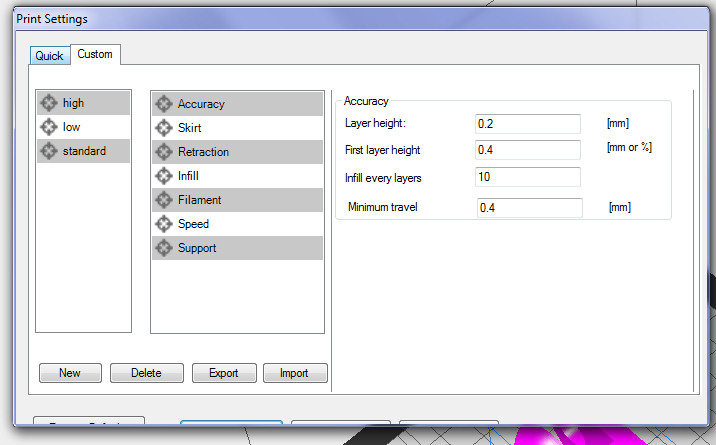This screenshot has height=445, width=716.
Task: Click the Layer height input field
Action: [x=527, y=124]
